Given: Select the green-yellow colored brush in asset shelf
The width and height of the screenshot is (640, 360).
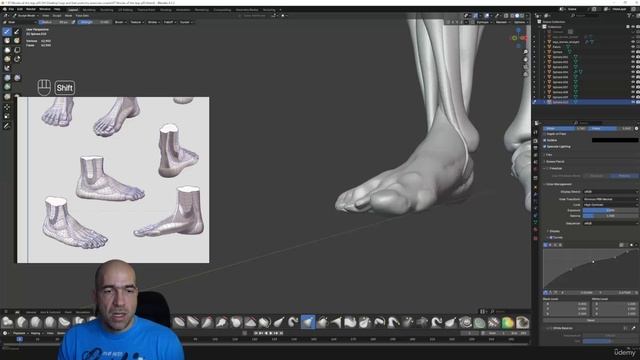Looking at the screenshot, I should 508,322.
